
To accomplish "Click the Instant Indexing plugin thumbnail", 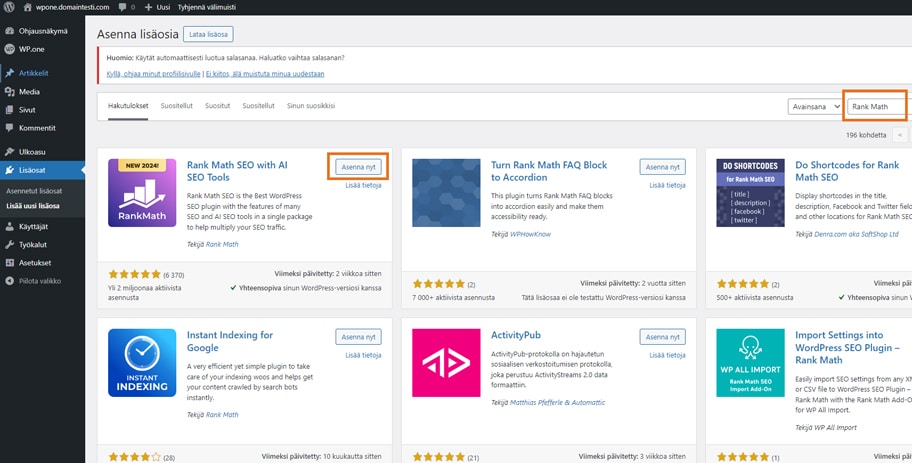I will pos(142,362).
